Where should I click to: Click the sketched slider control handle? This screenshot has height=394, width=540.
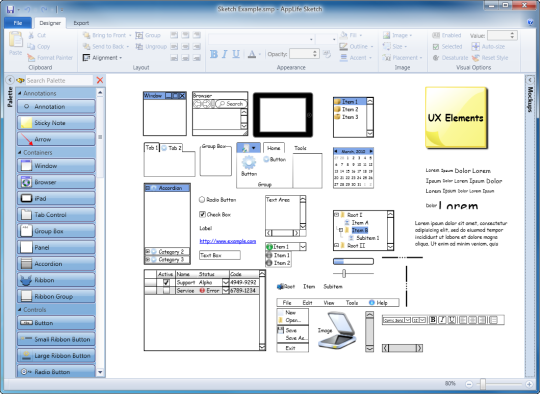tap(344, 273)
